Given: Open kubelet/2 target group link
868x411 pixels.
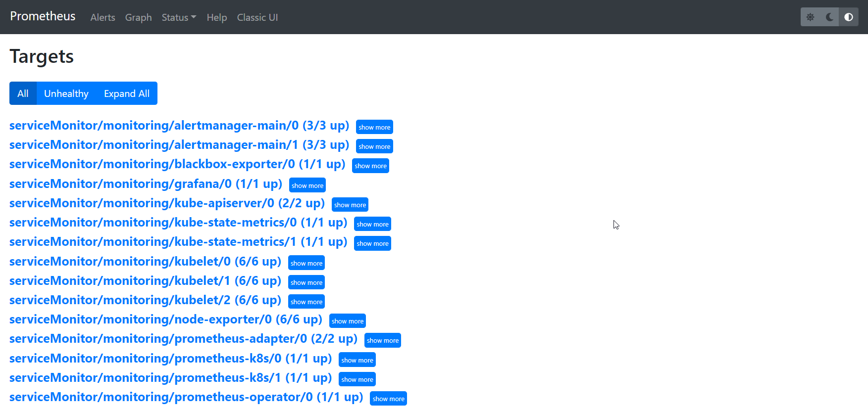Looking at the screenshot, I should [x=146, y=300].
